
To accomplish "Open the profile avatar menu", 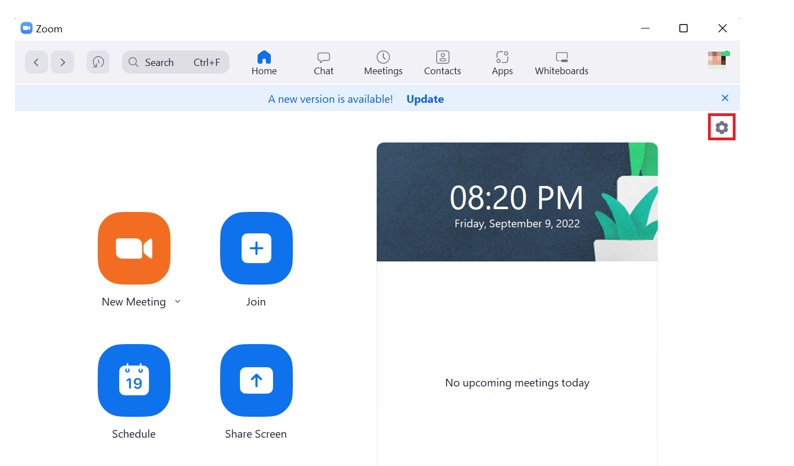I will [717, 59].
